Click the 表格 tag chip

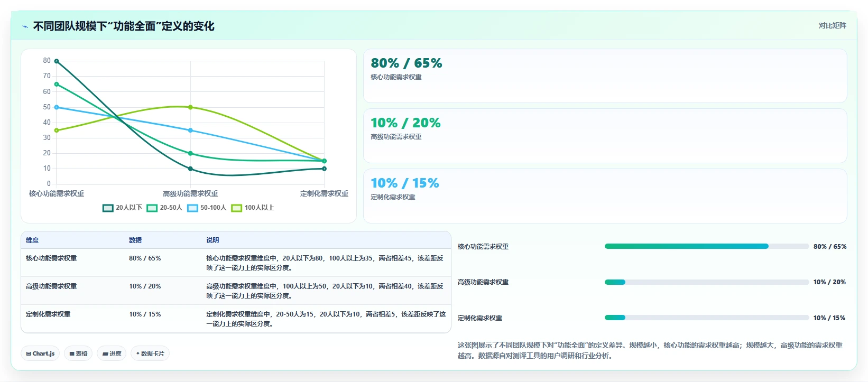coord(78,353)
